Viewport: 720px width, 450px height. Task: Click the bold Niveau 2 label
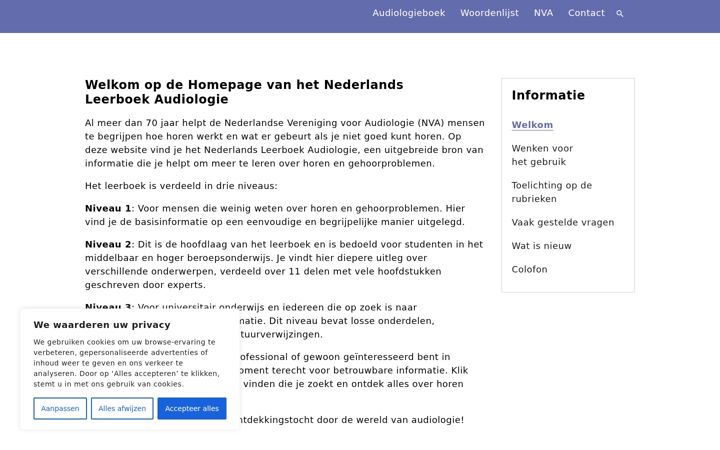[x=108, y=244]
